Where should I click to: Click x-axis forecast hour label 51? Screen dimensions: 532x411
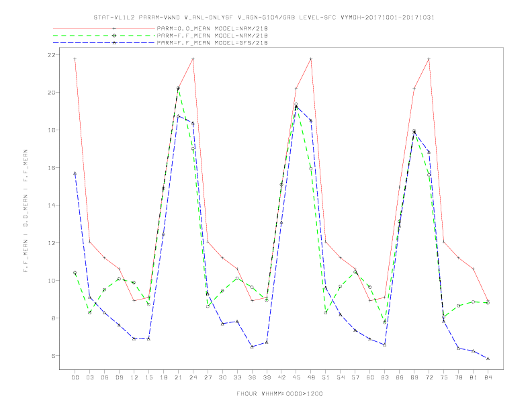pyautogui.click(x=326, y=377)
